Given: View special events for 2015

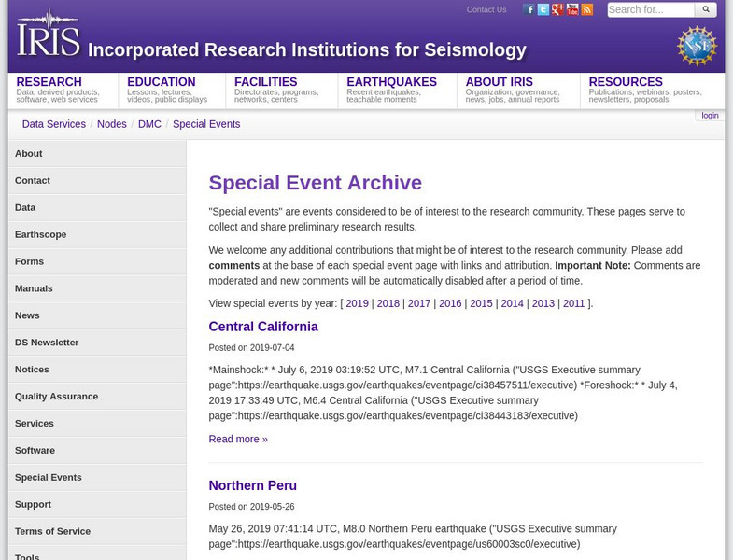Looking at the screenshot, I should click(x=481, y=303).
